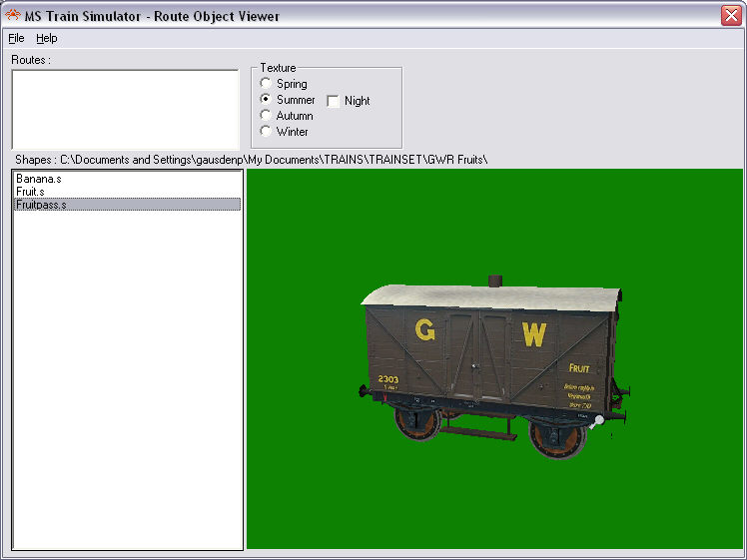747x560 pixels.
Task: Click the wagon's left wheel
Action: [x=416, y=420]
